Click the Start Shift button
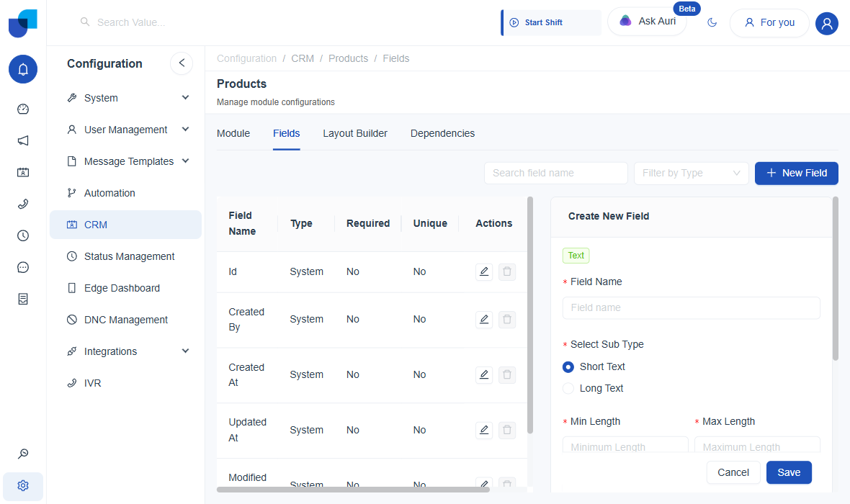This screenshot has height=504, width=850. tap(551, 23)
